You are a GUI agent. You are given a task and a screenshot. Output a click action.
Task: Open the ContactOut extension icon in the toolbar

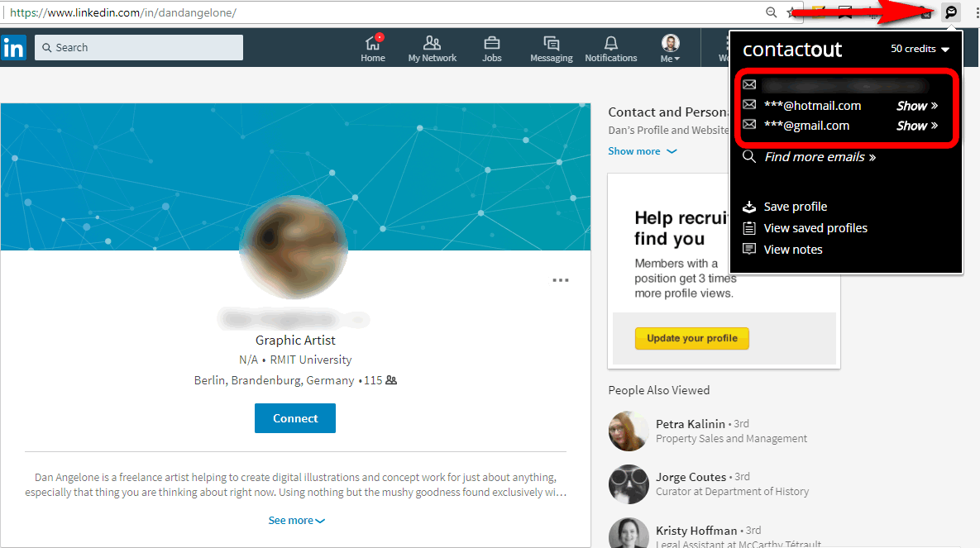coord(950,12)
